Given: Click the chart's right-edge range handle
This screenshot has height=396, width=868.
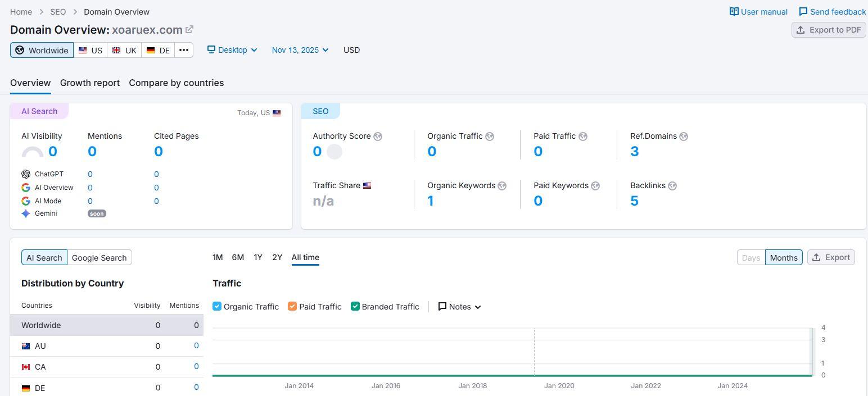Looking at the screenshot, I should pos(812,352).
